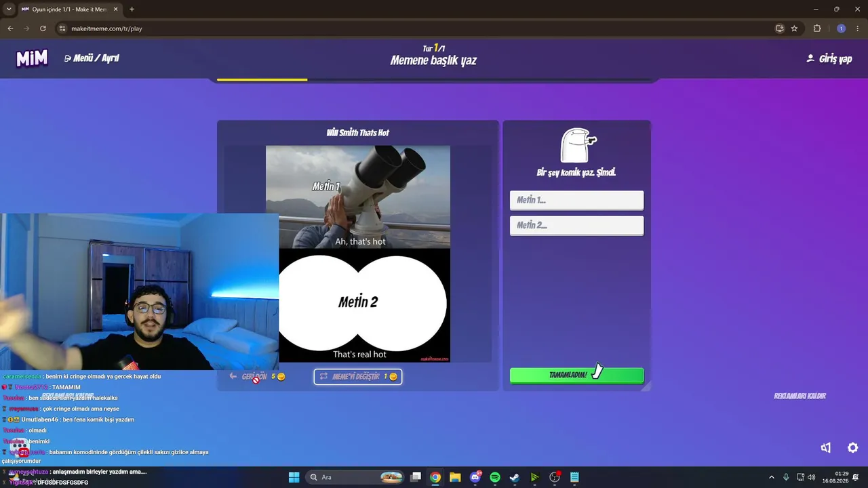The width and height of the screenshot is (868, 488).
Task: Open Steam from the taskbar
Action: pos(515,477)
